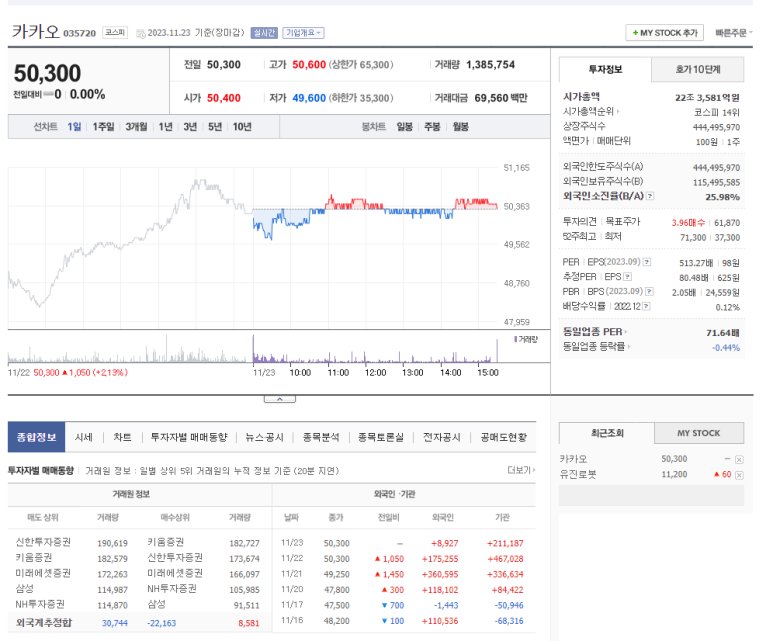Click the 코스피 market badge
Image resolution: width=773 pixels, height=641 pixels.
[x=115, y=33]
